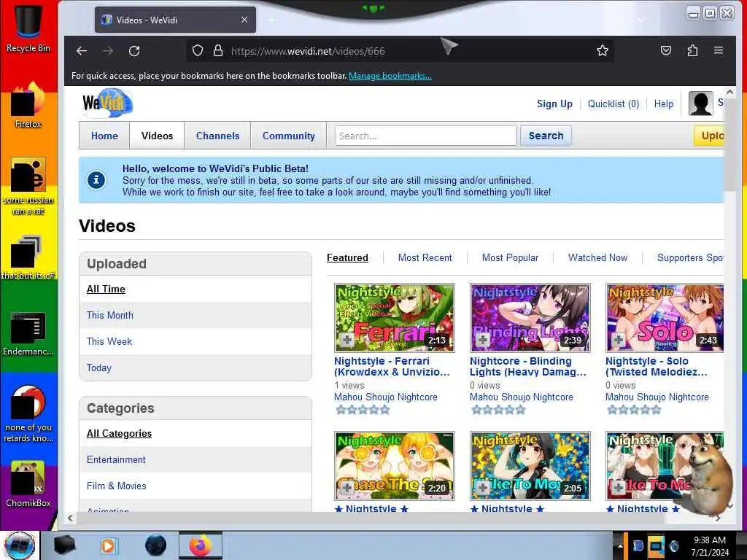This screenshot has width=747, height=560.
Task: Show hidden tray icons arrow
Action: 619,545
